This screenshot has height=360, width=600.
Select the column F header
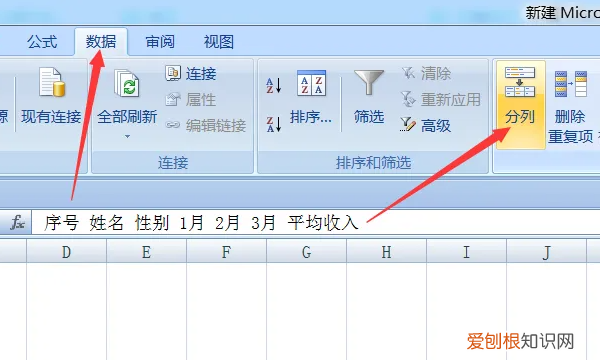click(227, 251)
